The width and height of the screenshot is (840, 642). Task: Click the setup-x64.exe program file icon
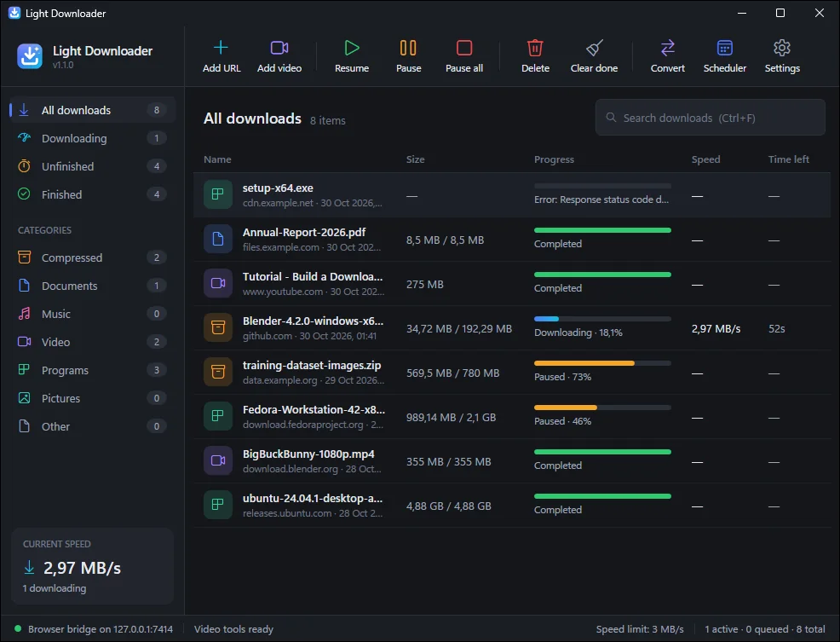click(217, 194)
